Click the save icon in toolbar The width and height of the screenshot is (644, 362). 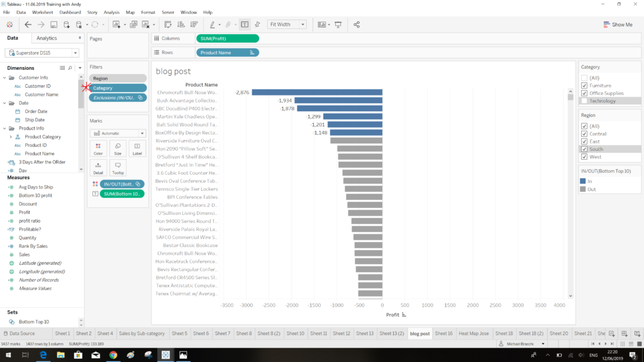click(x=54, y=25)
